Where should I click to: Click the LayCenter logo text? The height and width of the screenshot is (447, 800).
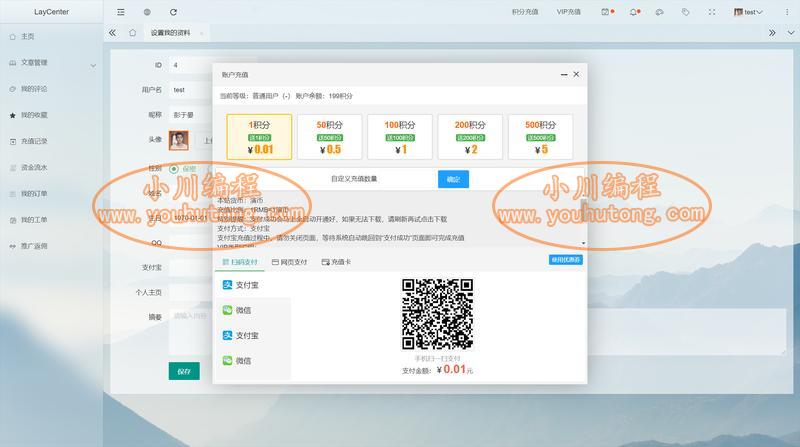[52, 12]
